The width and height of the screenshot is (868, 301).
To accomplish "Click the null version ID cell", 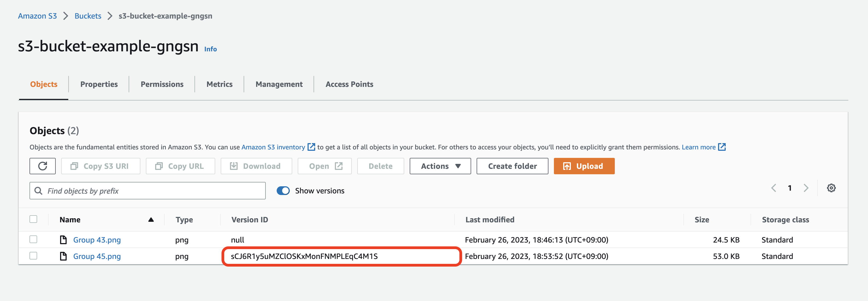I will click(238, 240).
